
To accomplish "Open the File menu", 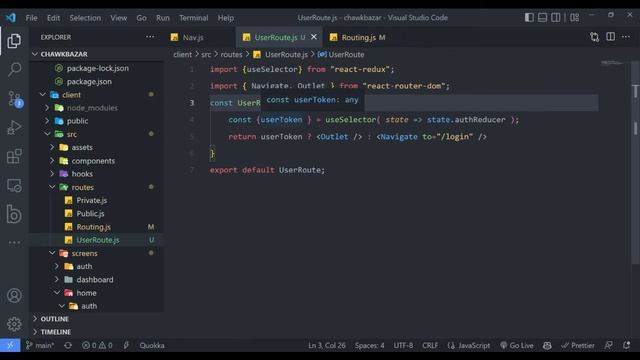I will click(31, 18).
